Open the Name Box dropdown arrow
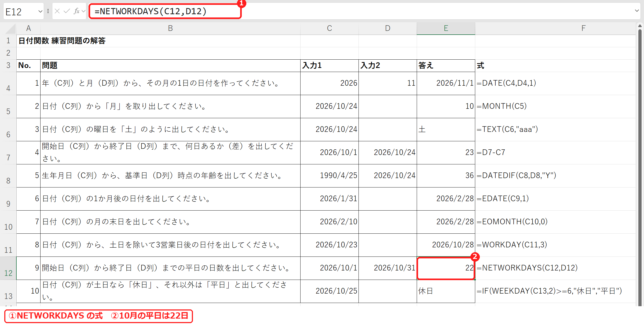Image resolution: width=644 pixels, height=325 pixels. 40,11
